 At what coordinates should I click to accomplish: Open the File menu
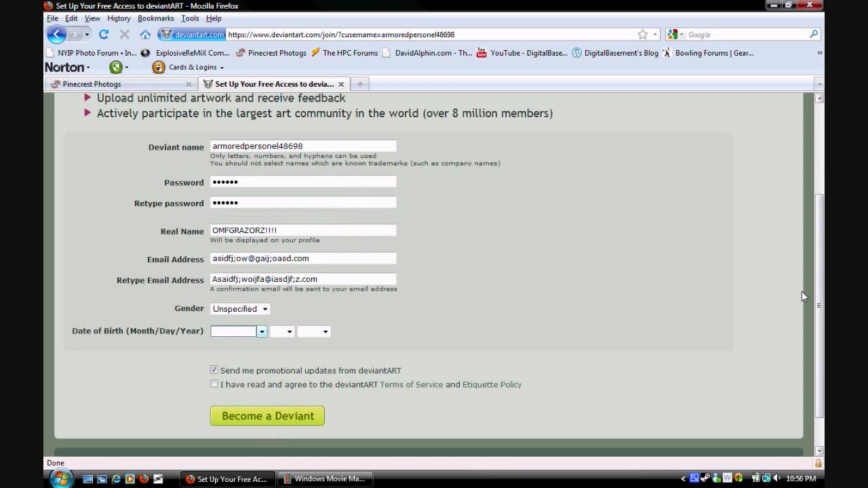(x=52, y=18)
